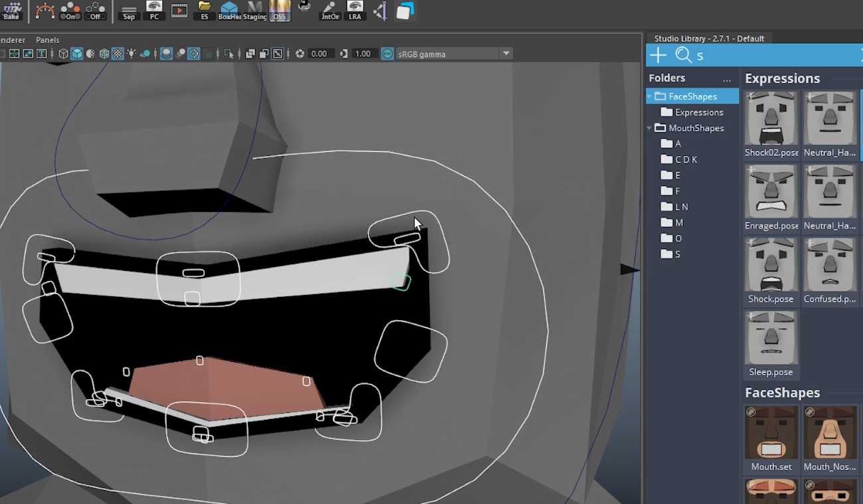
Task: Click the plus icon to add library item
Action: tap(658, 55)
